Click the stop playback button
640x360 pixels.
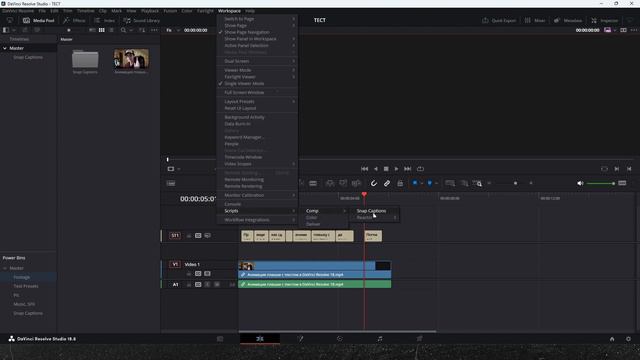click(386, 169)
